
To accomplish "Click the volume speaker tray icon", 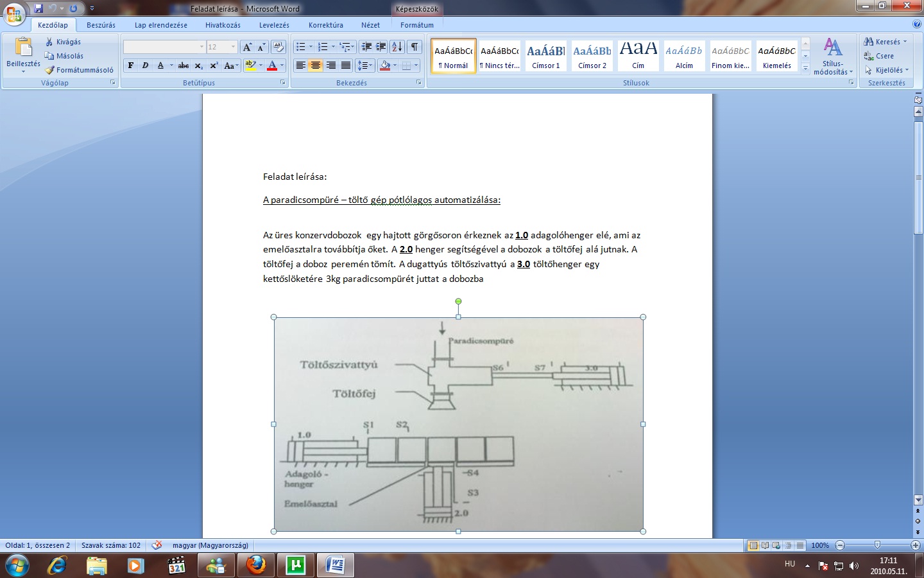I will coord(854,566).
